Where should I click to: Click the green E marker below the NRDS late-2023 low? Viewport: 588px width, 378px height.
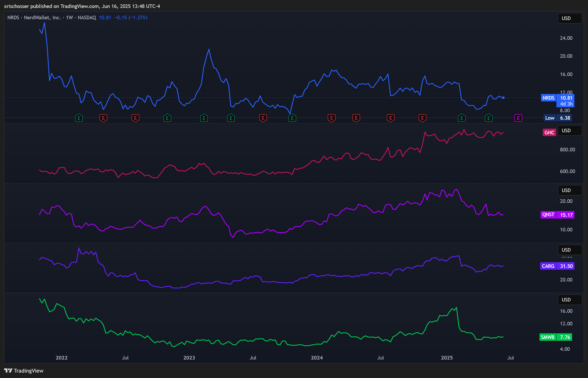pyautogui.click(x=292, y=118)
